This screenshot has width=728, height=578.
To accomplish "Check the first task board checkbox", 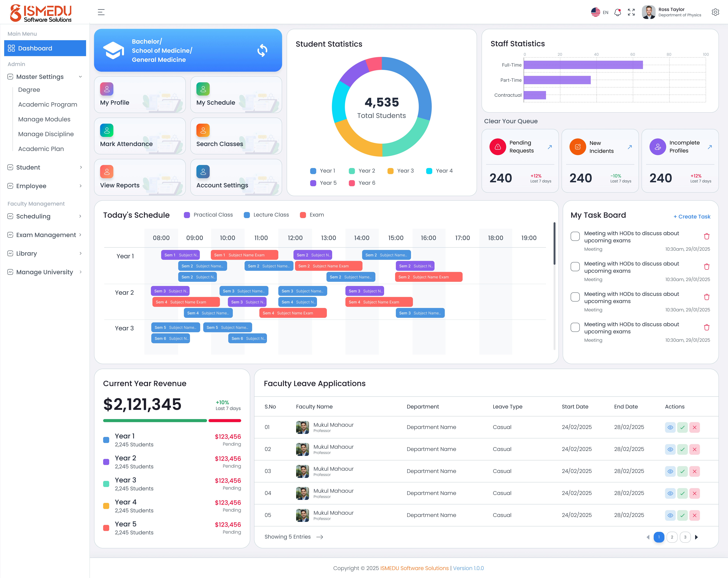I will click(575, 236).
